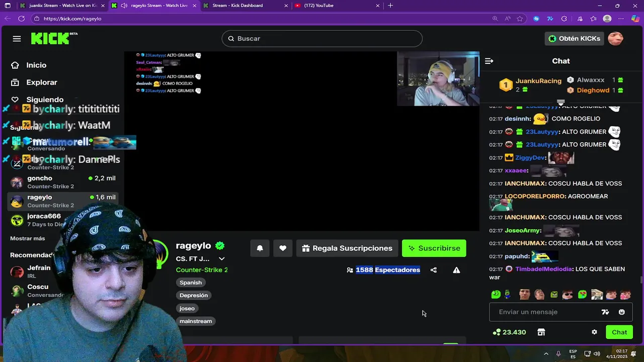Open the user profile avatar in Kick header

(x=616, y=39)
